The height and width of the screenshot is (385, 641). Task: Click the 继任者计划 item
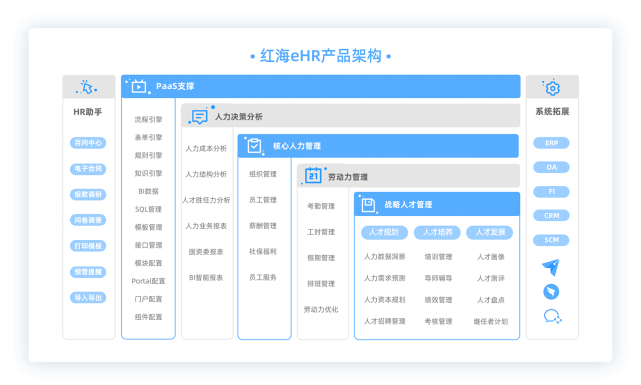click(x=491, y=321)
